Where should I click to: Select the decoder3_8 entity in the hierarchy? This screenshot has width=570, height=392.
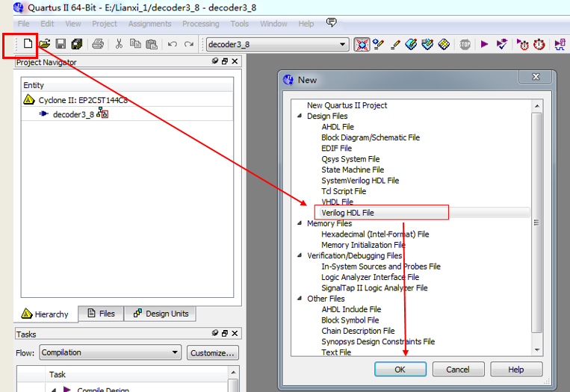pos(73,114)
